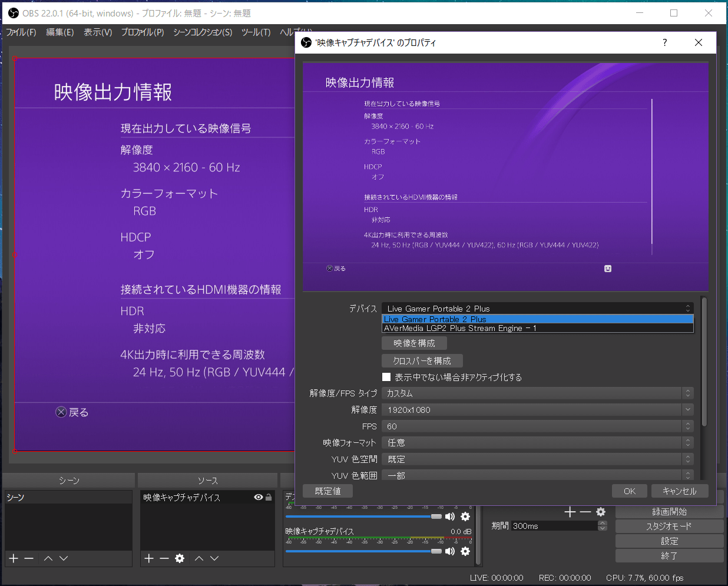Add a new scene with the plus icon
The image size is (728, 586).
(x=14, y=558)
